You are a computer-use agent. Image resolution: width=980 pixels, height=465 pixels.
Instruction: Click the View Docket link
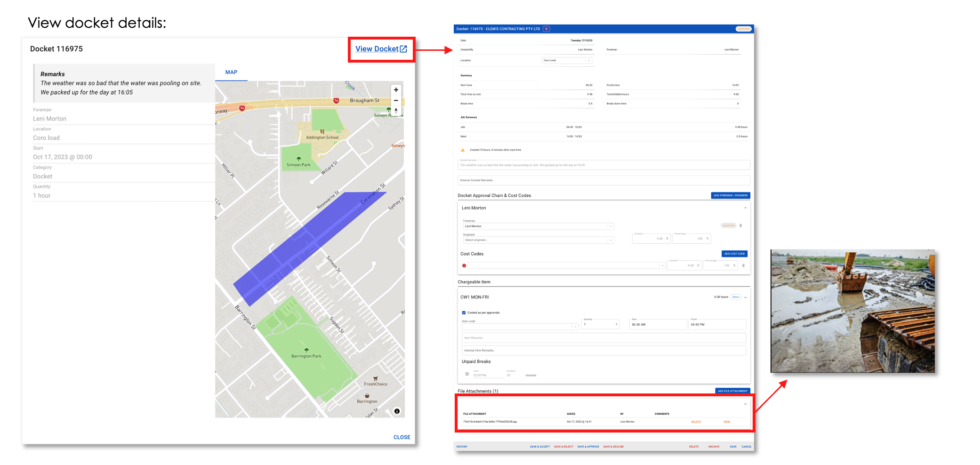coord(377,48)
